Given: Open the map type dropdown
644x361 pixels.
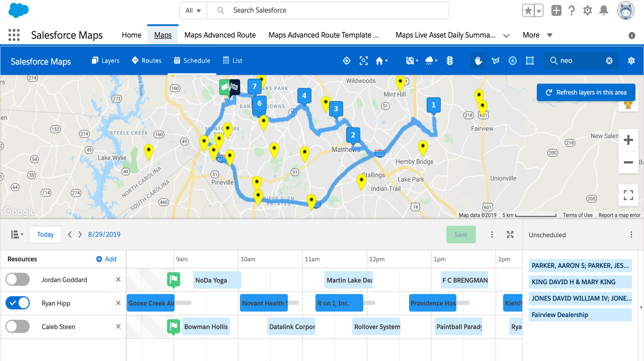Looking at the screenshot, I should pyautogui.click(x=412, y=61).
